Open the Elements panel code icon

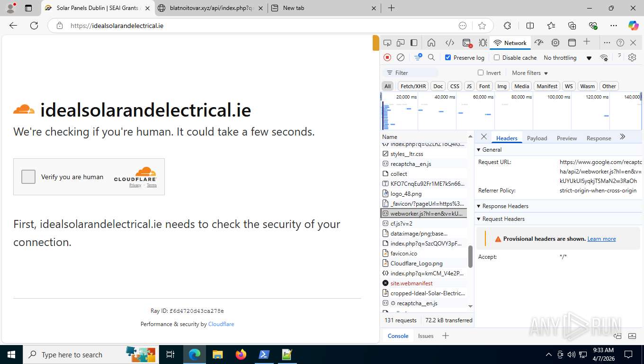[x=450, y=43]
